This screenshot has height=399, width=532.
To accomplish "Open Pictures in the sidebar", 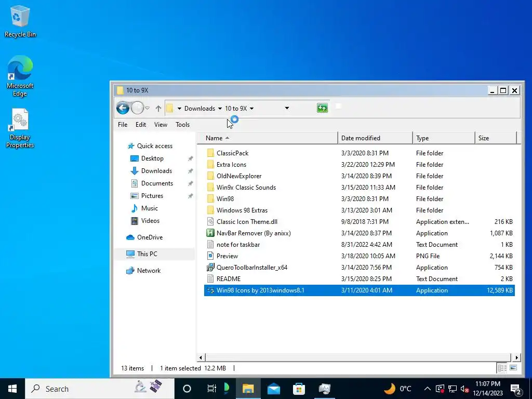I will tap(147, 196).
